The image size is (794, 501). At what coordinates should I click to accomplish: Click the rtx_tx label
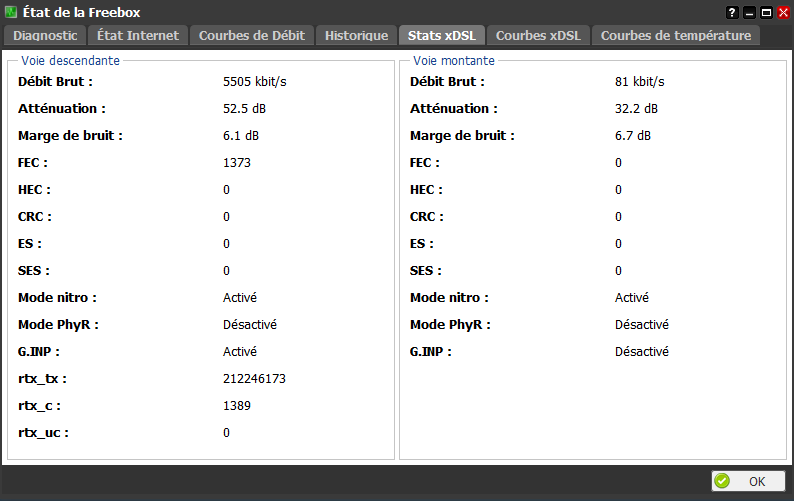pyautogui.click(x=42, y=379)
